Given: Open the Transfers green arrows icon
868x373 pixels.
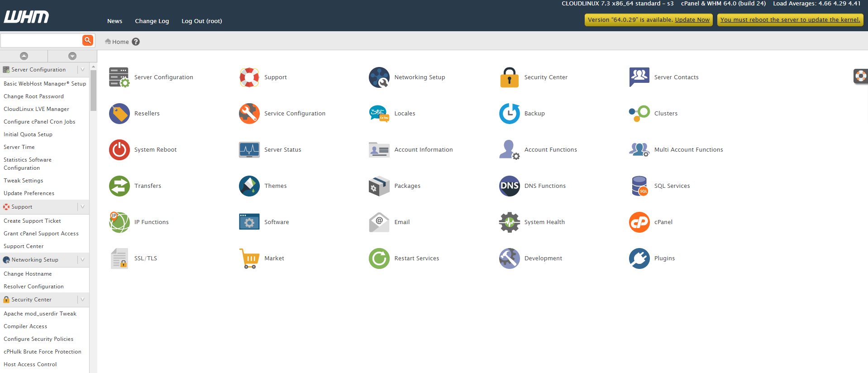Looking at the screenshot, I should 119,186.
